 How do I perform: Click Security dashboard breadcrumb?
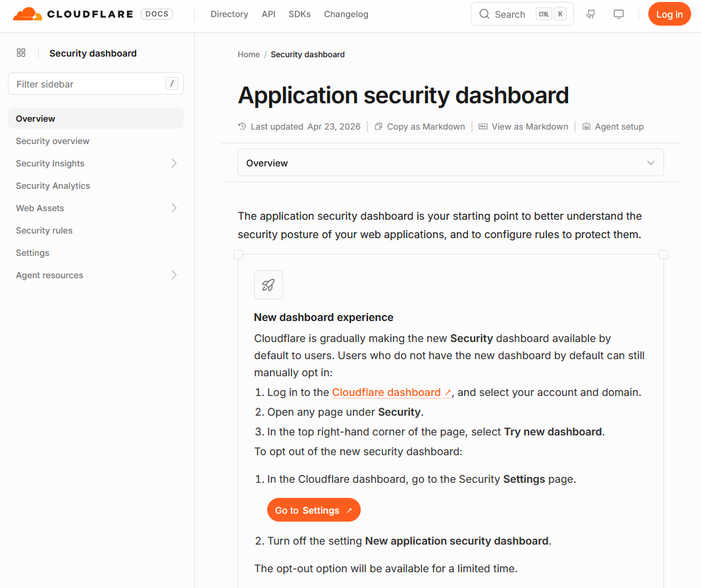(307, 55)
